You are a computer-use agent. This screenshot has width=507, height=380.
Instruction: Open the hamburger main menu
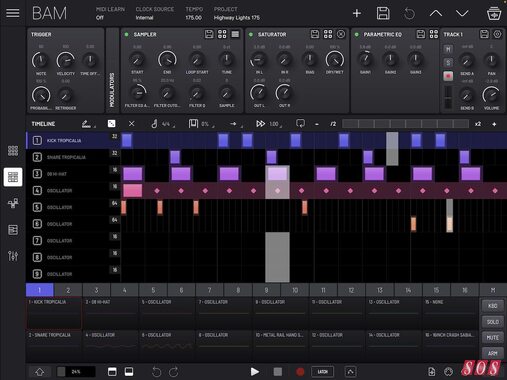(x=13, y=13)
